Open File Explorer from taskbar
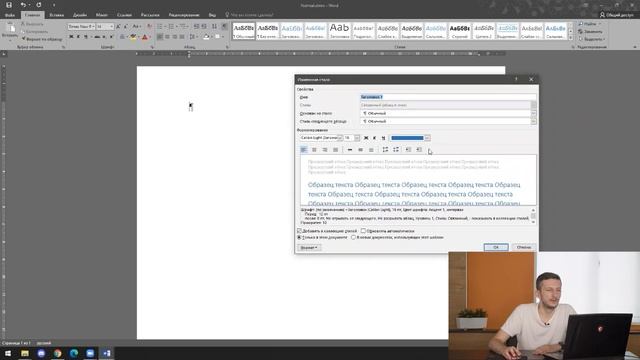The height and width of the screenshot is (360, 640). click(x=25, y=353)
